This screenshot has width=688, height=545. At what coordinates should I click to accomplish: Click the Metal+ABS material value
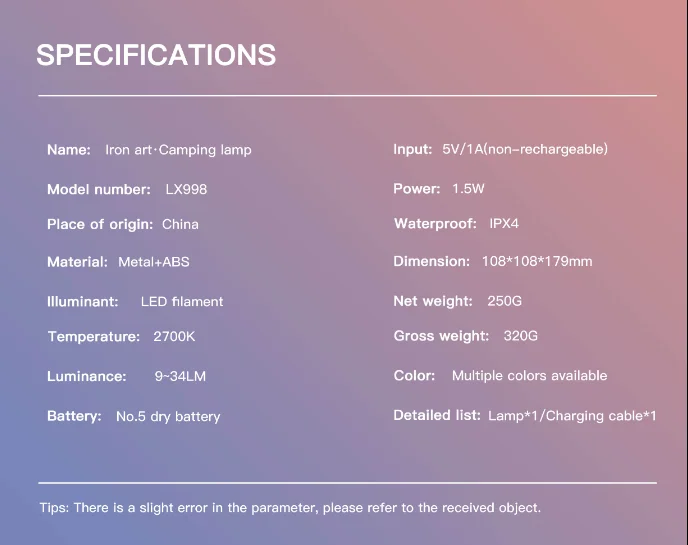[x=154, y=262]
